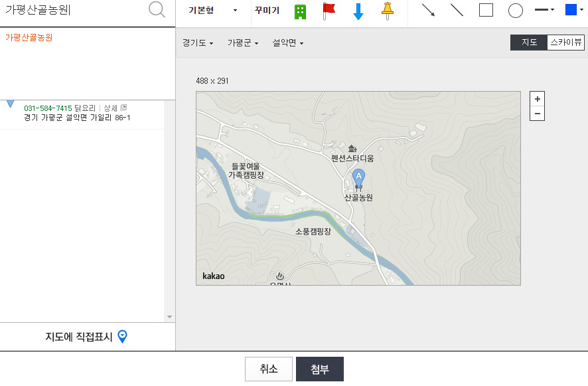Image resolution: width=588 pixels, height=386 pixels.
Task: Choose the rectangle drawing tool
Action: click(486, 10)
